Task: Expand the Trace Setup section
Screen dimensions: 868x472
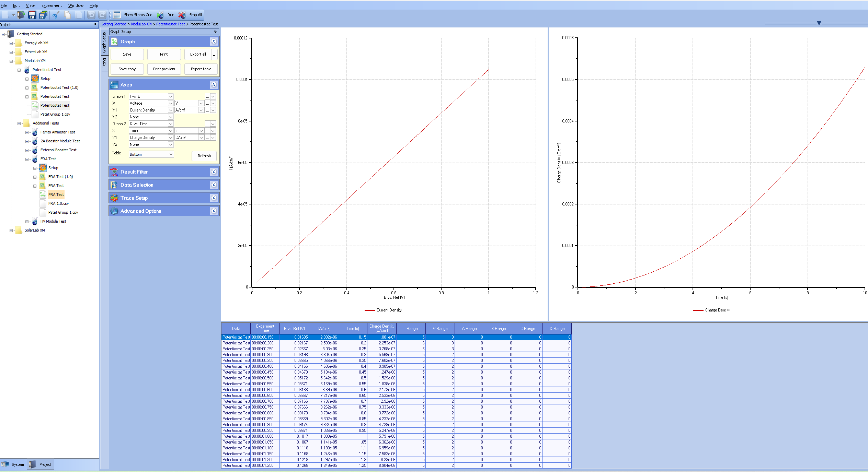Action: [214, 198]
